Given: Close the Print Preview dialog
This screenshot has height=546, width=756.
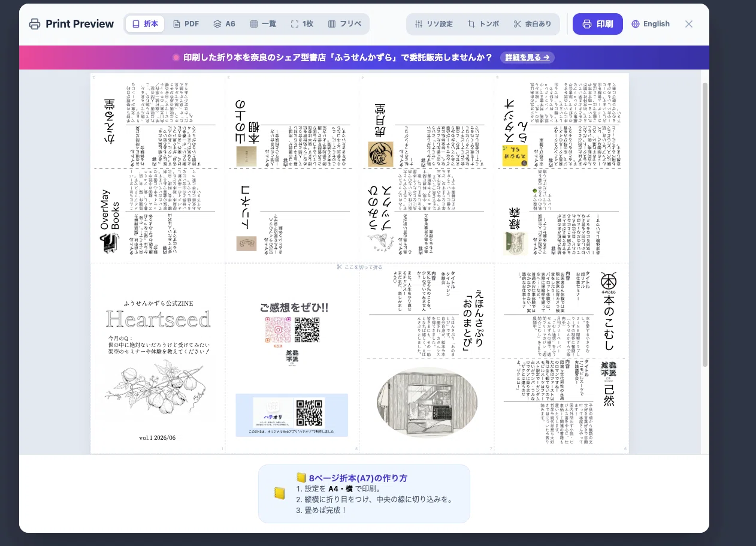Looking at the screenshot, I should pyautogui.click(x=689, y=24).
